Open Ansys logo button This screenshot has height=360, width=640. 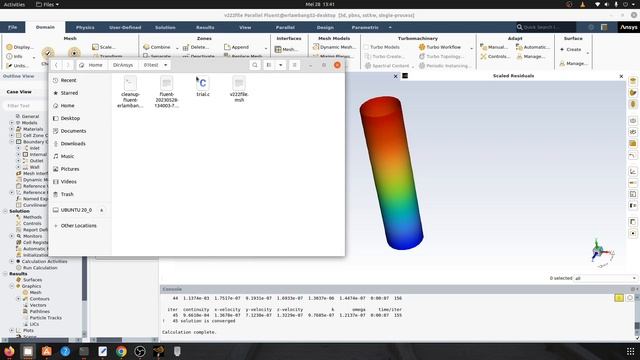pos(628,27)
